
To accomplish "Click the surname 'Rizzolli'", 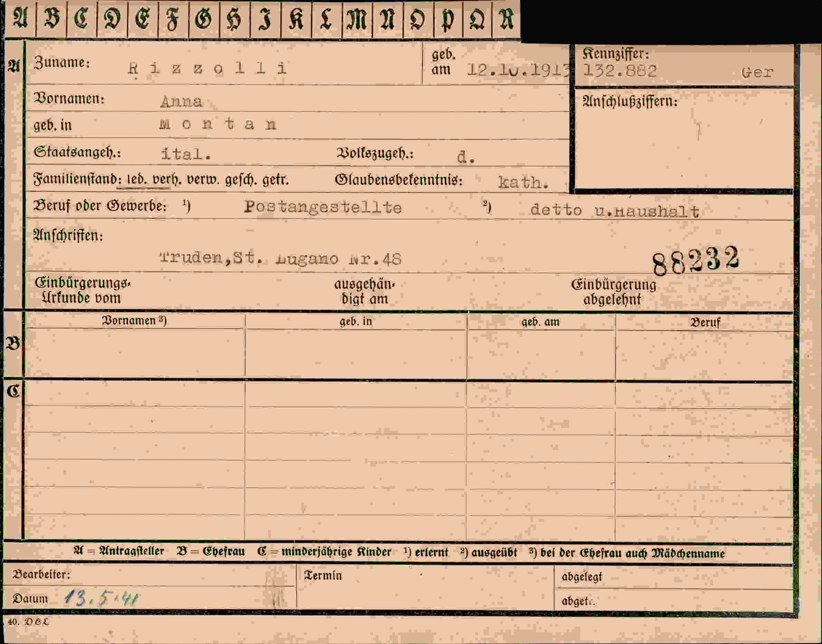I will click(208, 69).
